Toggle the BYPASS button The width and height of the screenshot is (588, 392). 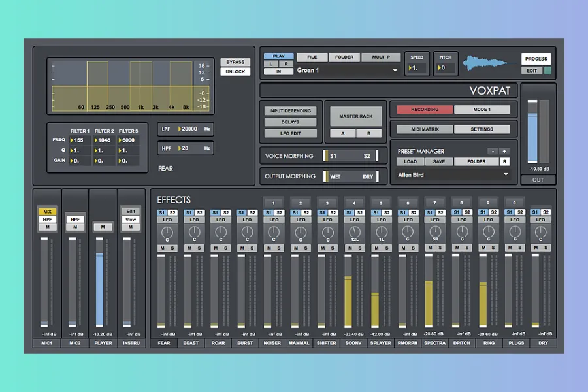pyautogui.click(x=235, y=62)
